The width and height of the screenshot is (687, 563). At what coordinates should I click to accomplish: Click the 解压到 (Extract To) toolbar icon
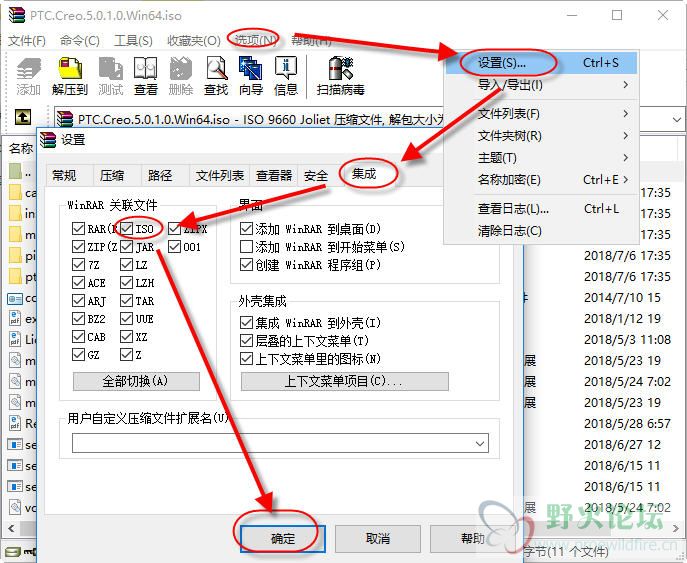(x=70, y=76)
